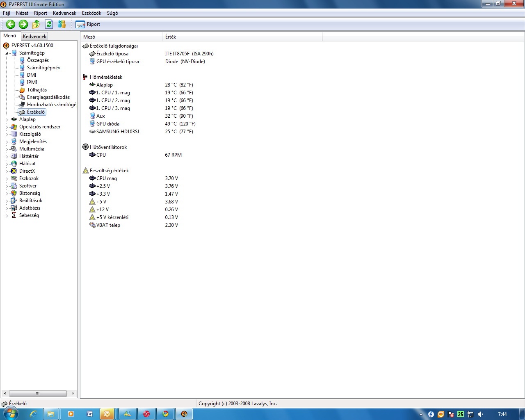Click the horizontal scrollbar thumb in tree panel
Screen dimensions: 525x420
[x=38, y=393]
